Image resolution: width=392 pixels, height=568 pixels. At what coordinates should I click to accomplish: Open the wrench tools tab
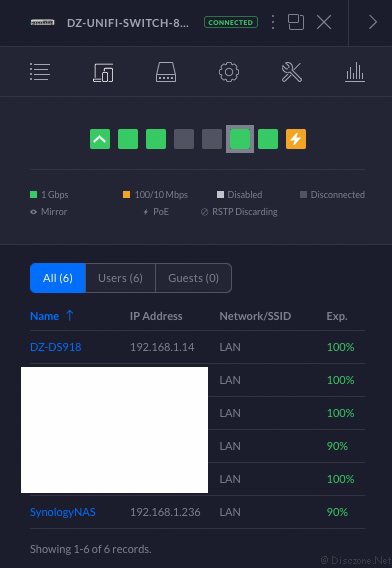click(292, 72)
